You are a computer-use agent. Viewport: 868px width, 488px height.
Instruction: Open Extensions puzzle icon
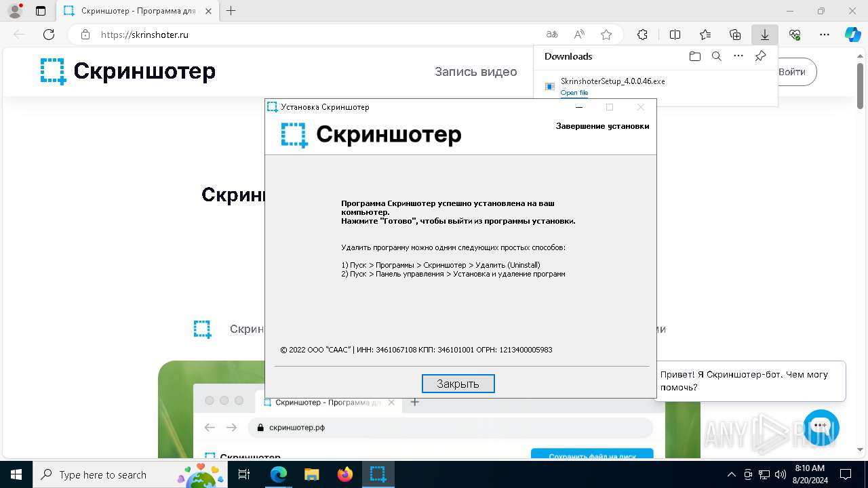pyautogui.click(x=642, y=35)
